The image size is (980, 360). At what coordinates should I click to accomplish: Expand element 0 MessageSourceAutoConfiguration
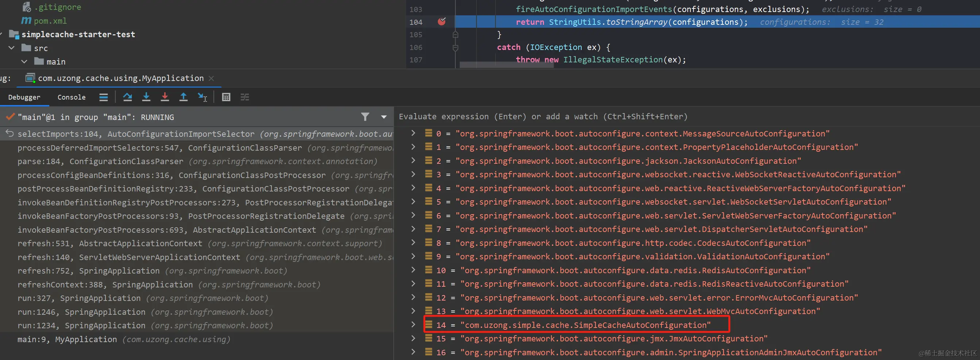point(413,133)
